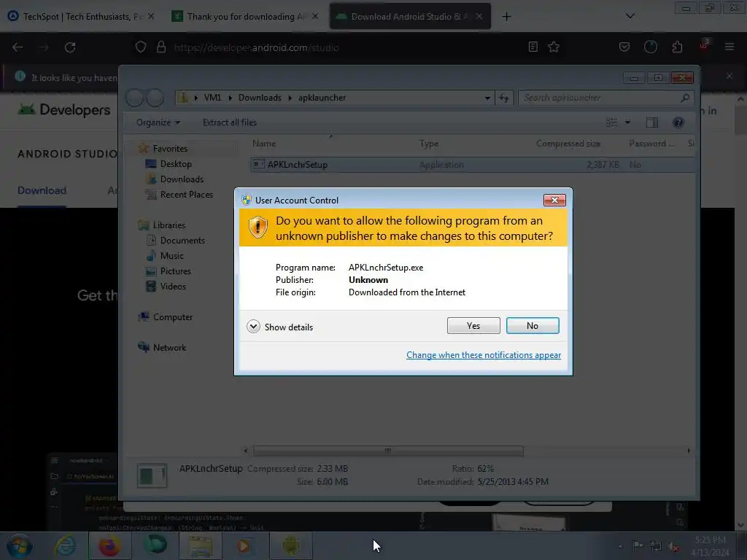
Task: Click Save to Pocket icon
Action: point(624,47)
